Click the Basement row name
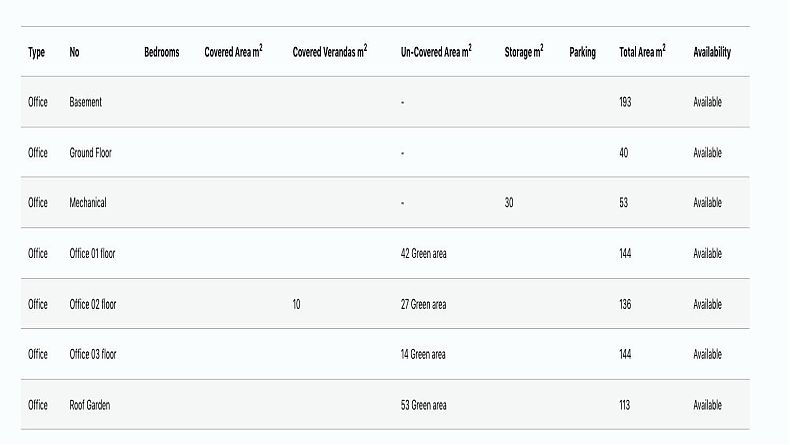Image resolution: width=790 pixels, height=445 pixels. 85,102
